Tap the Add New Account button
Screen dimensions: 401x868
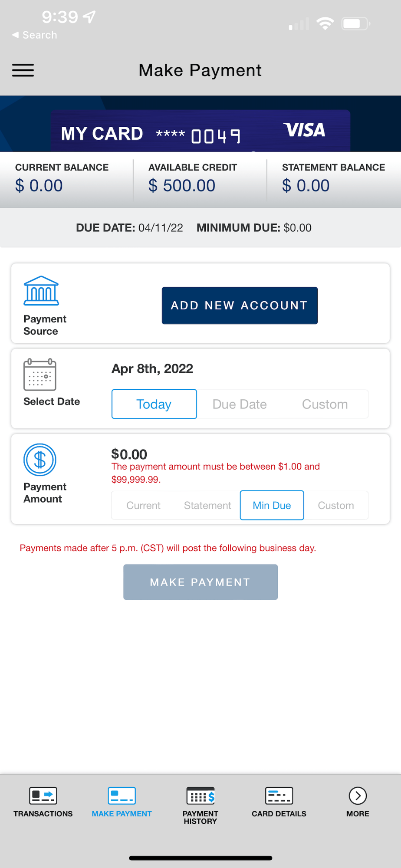(240, 306)
